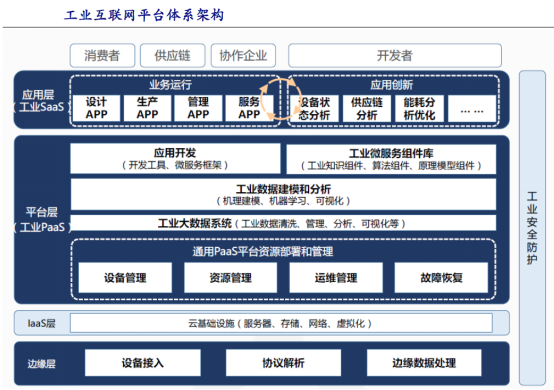
Task: Click the 能耗分析优化 block
Action: tap(419, 109)
